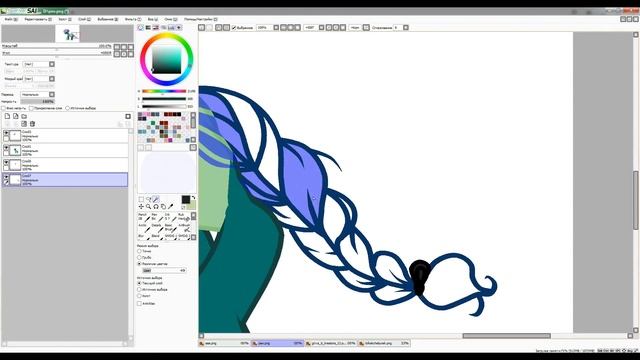Click the undo button on canvas toolbar
Image resolution: width=640 pixels, height=360 pixels.
[202, 27]
